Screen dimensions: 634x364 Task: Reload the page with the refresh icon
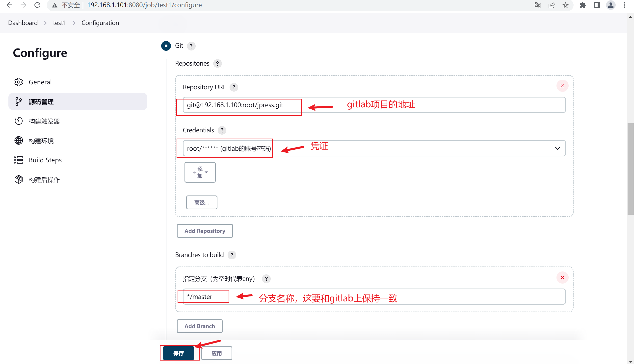coord(37,5)
